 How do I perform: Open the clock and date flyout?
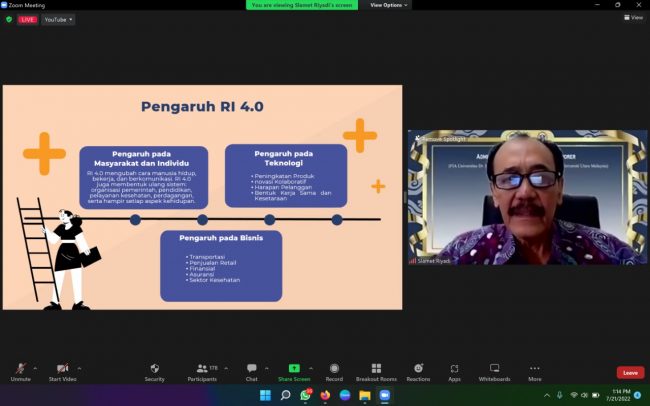(x=618, y=395)
